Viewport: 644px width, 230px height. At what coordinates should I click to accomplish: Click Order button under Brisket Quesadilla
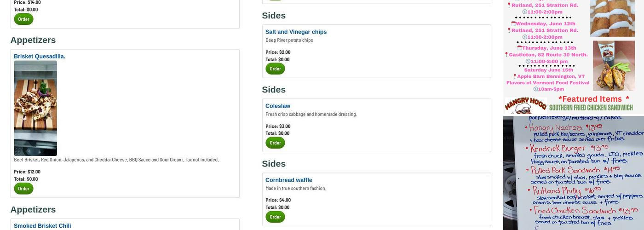(23, 189)
